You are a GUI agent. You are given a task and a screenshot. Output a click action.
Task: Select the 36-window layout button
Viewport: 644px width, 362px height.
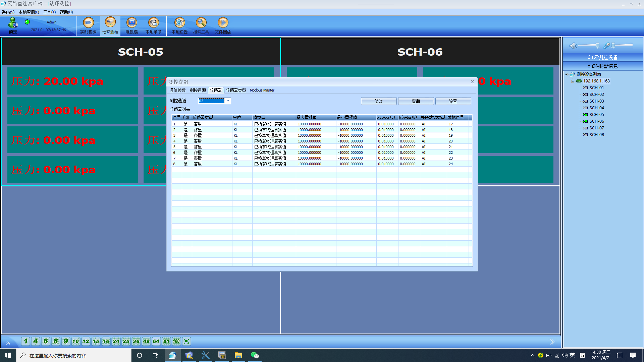coord(136,341)
